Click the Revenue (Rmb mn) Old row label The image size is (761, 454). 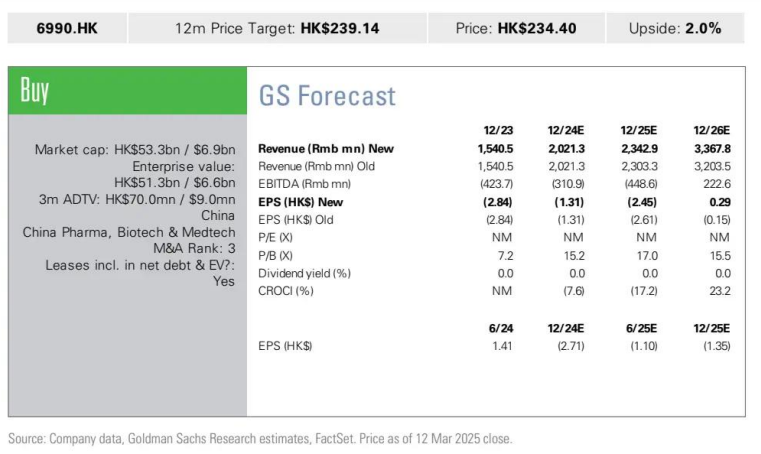coord(316,166)
